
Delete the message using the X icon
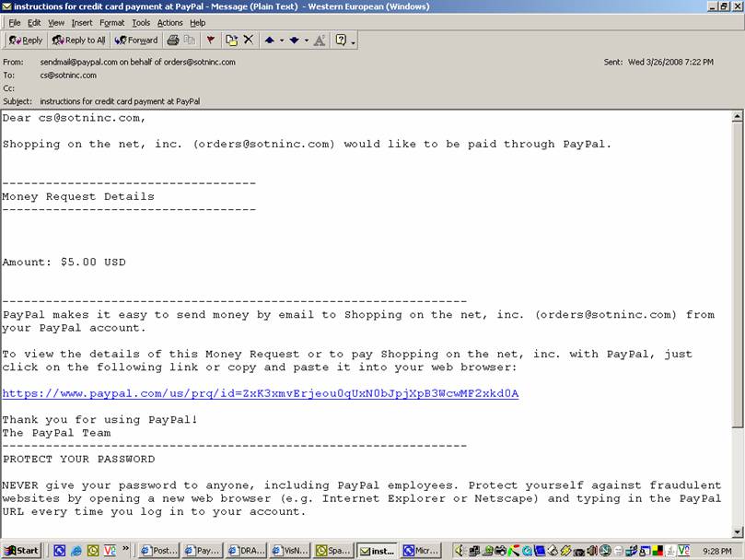(x=249, y=40)
